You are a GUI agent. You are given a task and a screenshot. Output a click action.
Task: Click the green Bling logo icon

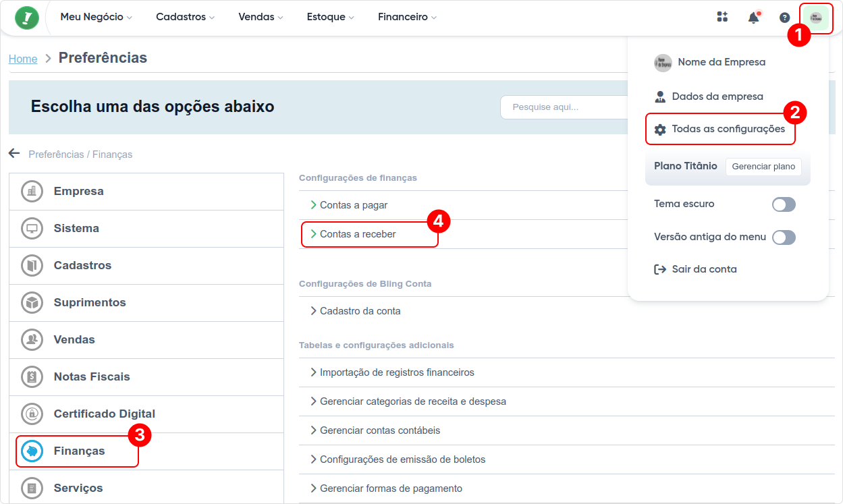click(27, 18)
